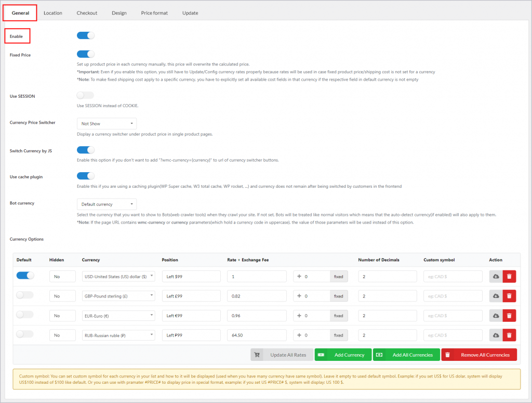Click Remove All Currencies button
Image resolution: width=532 pixels, height=403 pixels.
click(479, 355)
